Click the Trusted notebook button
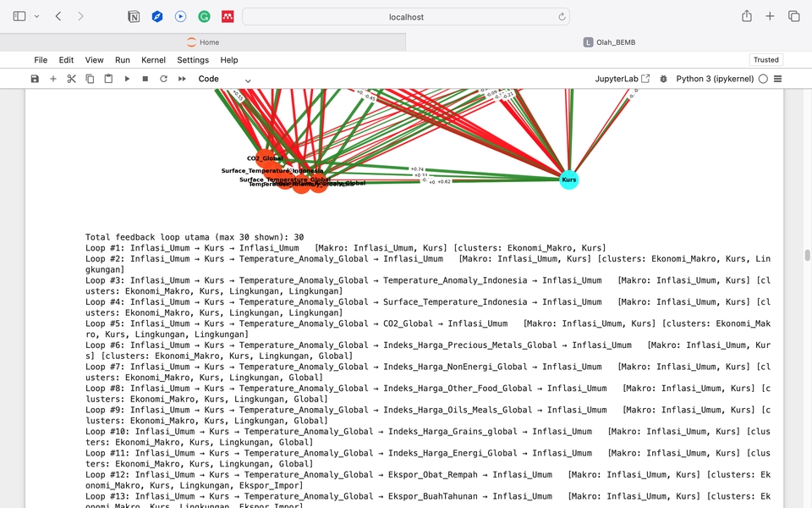Screen dimensions: 812x508 [765, 60]
